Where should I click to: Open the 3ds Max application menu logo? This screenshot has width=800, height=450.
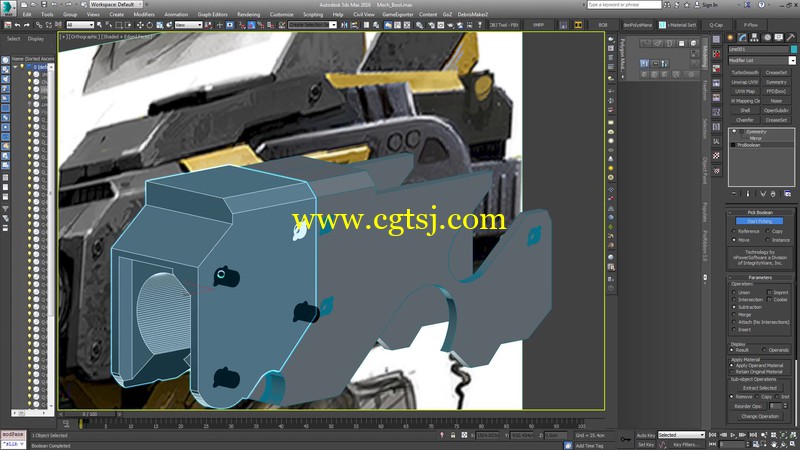coord(8,8)
